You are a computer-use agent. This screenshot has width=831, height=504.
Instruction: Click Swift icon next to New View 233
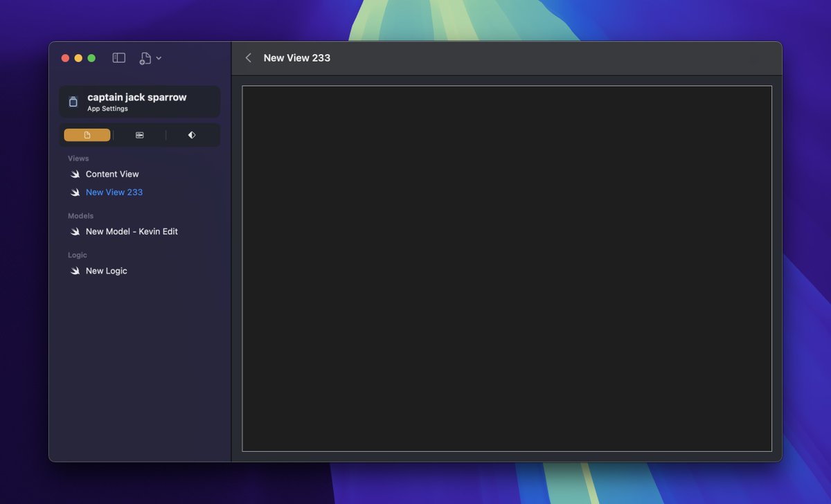tap(75, 192)
